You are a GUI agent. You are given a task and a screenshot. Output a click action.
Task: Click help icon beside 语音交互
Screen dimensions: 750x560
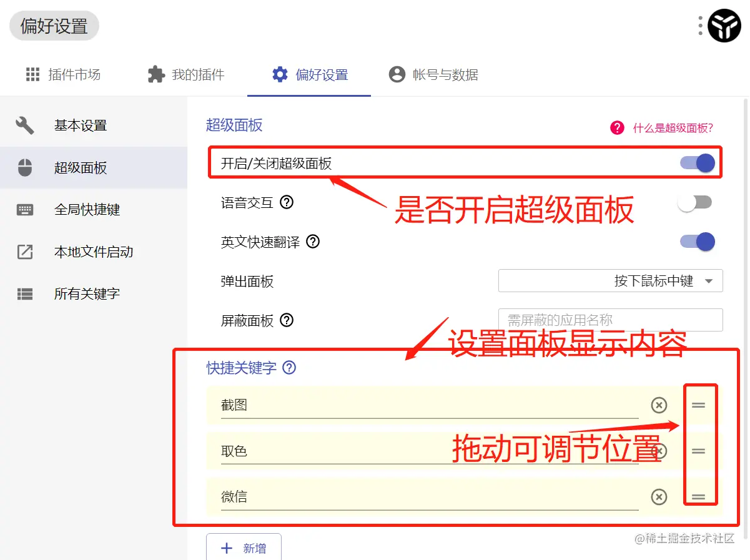coord(287,202)
